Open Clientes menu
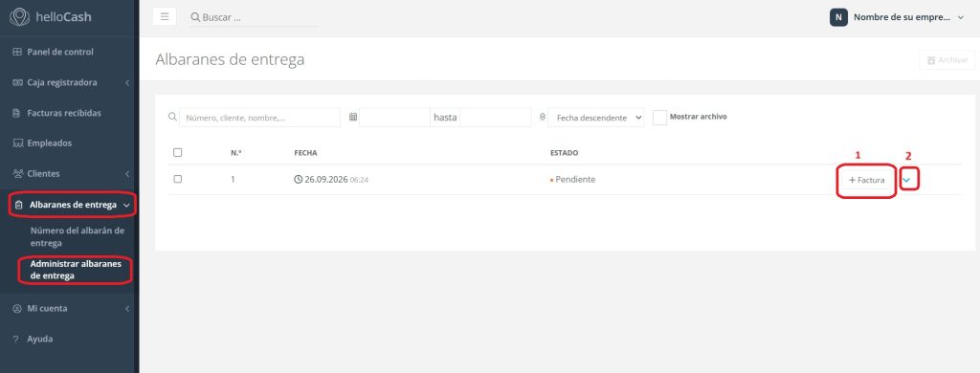The height and width of the screenshot is (373, 980). point(43,174)
